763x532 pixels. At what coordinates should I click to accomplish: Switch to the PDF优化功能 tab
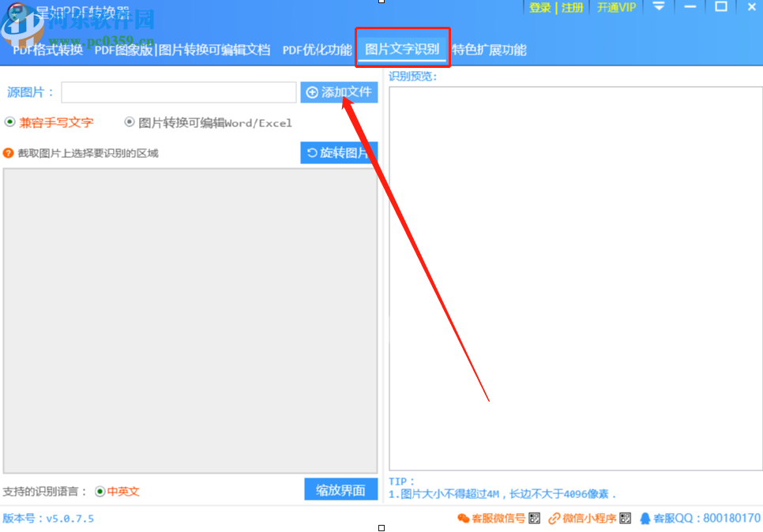(316, 50)
